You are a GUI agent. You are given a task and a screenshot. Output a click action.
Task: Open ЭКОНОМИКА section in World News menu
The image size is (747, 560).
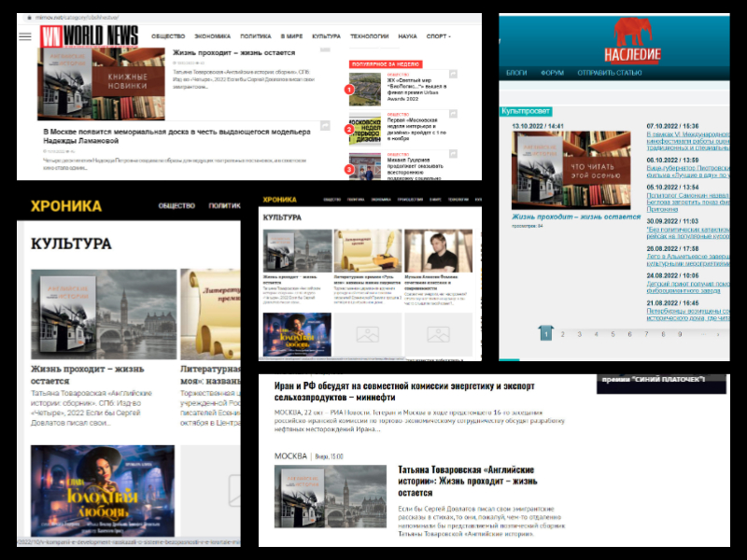pos(213,36)
